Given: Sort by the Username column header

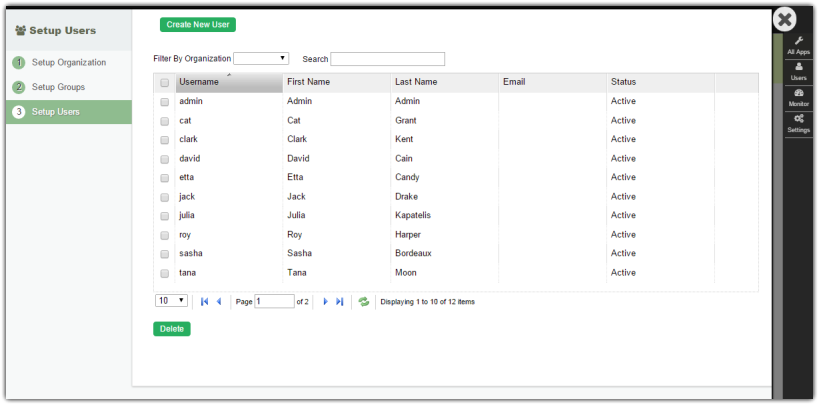Looking at the screenshot, I should tap(228, 82).
